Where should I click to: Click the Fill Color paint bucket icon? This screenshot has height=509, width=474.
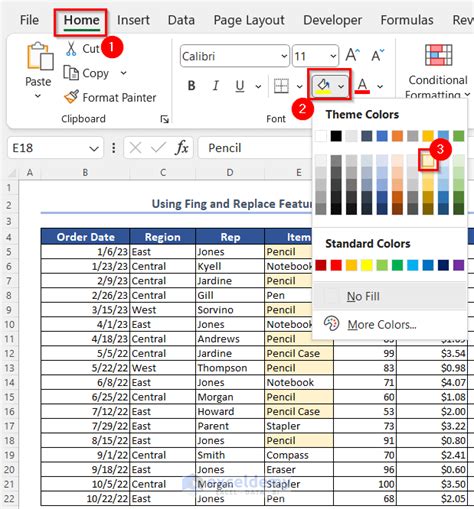click(323, 86)
